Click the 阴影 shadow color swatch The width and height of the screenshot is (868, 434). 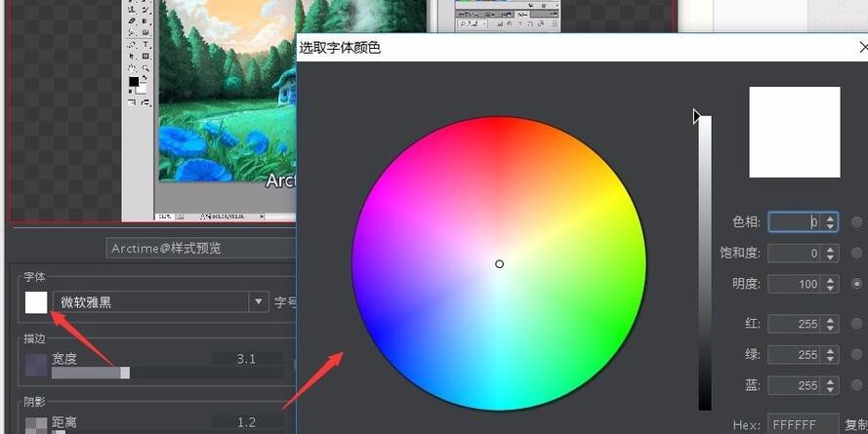(36, 425)
